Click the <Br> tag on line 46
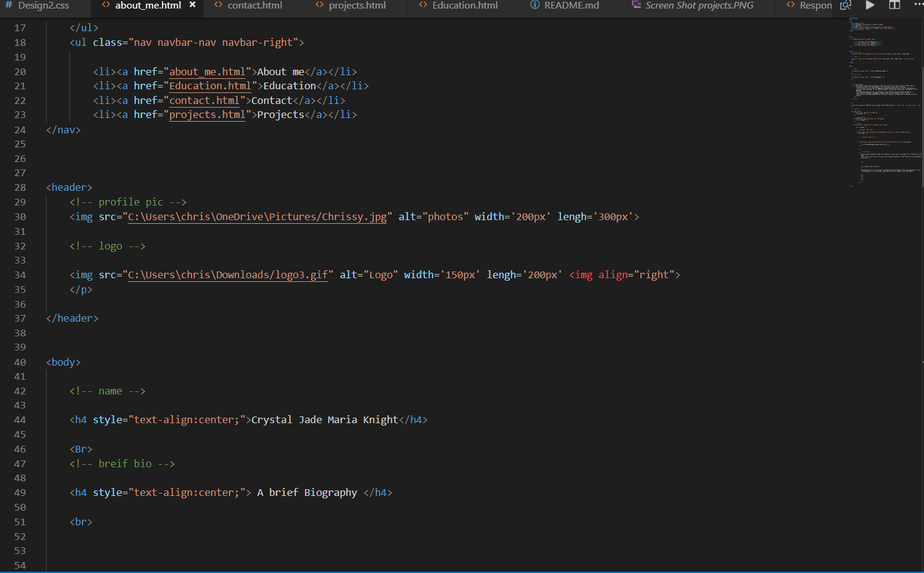The height and width of the screenshot is (573, 924). click(81, 449)
